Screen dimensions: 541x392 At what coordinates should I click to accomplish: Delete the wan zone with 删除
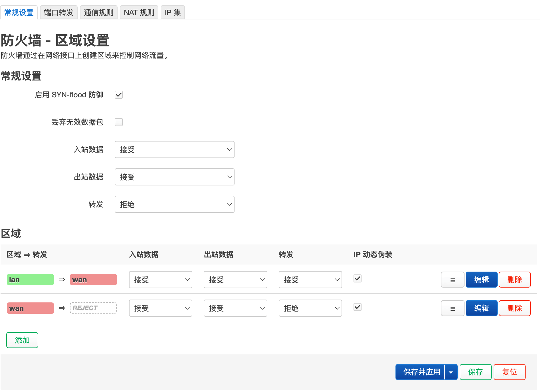pyautogui.click(x=514, y=308)
